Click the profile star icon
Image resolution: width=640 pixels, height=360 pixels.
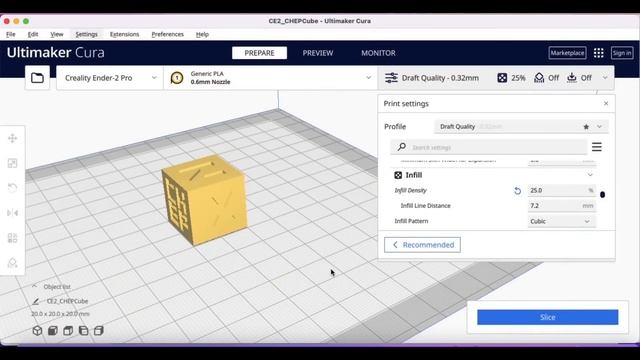586,127
